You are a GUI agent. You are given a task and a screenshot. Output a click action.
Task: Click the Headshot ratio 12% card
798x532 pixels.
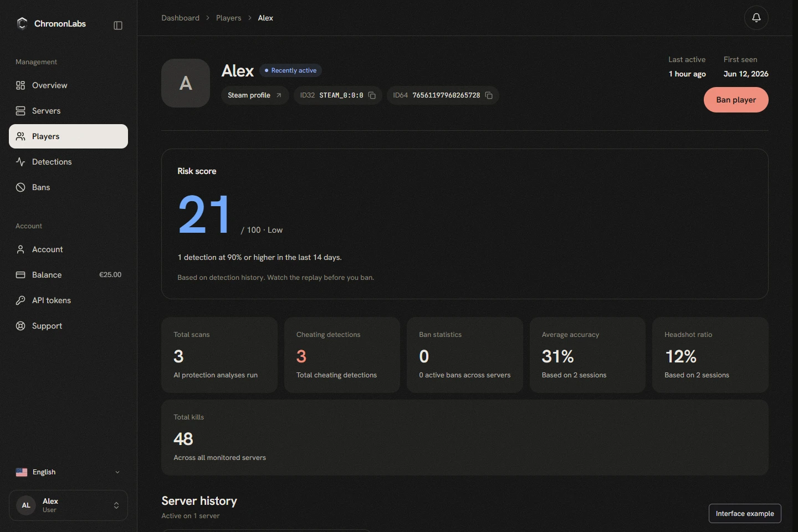pyautogui.click(x=710, y=355)
